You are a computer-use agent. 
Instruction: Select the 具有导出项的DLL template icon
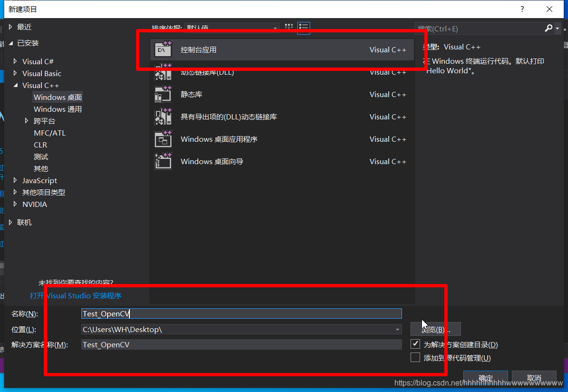coord(163,117)
